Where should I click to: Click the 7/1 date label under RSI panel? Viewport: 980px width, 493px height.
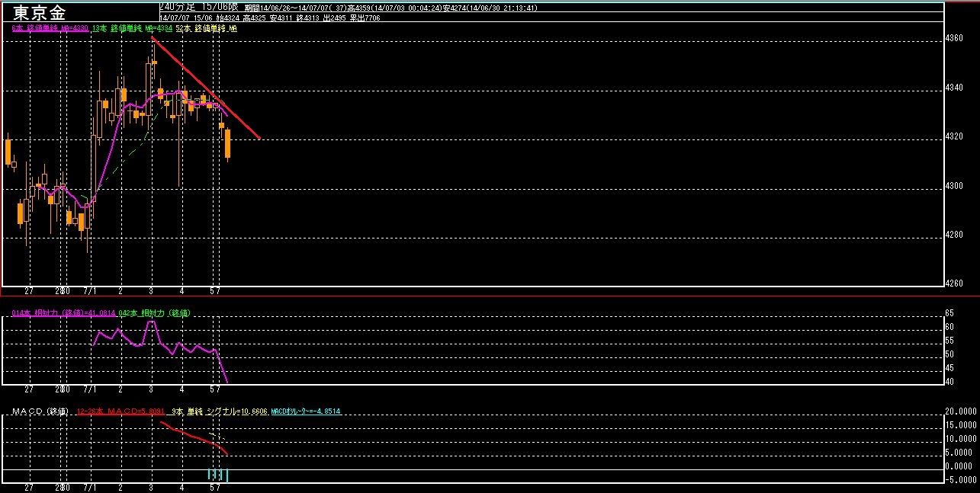tap(89, 389)
